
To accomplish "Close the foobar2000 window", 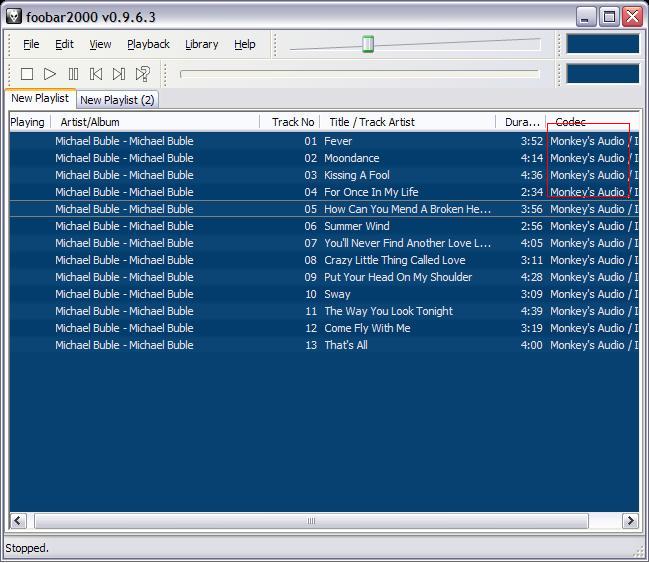I will click(x=633, y=17).
